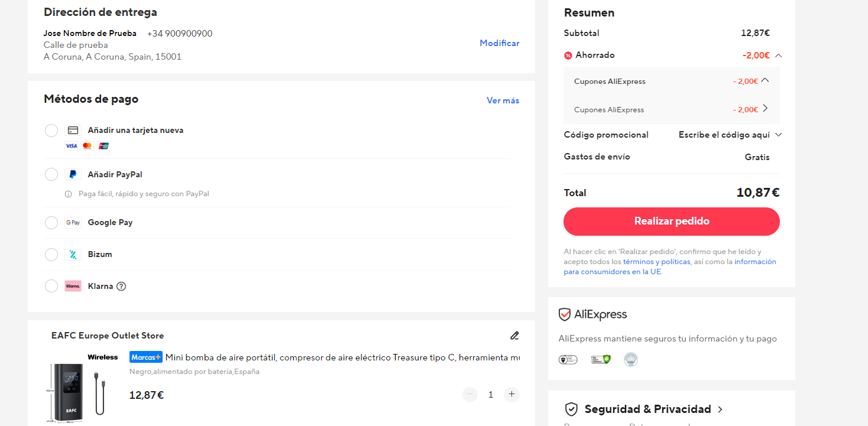Click the Google Pay logo icon
Viewport: 868px width, 426px height.
(73, 223)
